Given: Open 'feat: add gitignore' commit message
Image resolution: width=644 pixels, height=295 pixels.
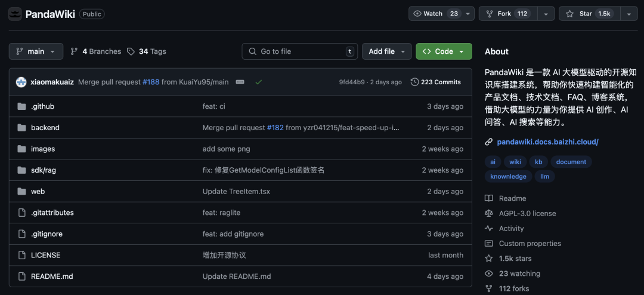Looking at the screenshot, I should click(233, 233).
